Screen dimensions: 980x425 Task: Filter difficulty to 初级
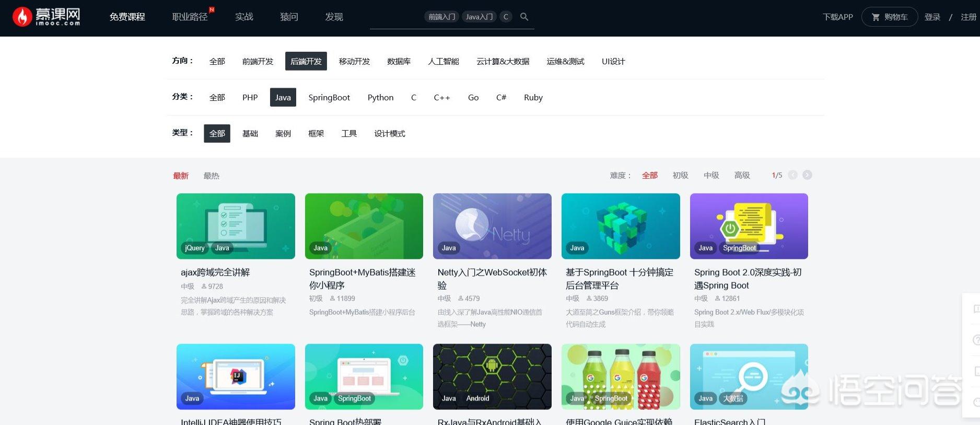tap(680, 175)
